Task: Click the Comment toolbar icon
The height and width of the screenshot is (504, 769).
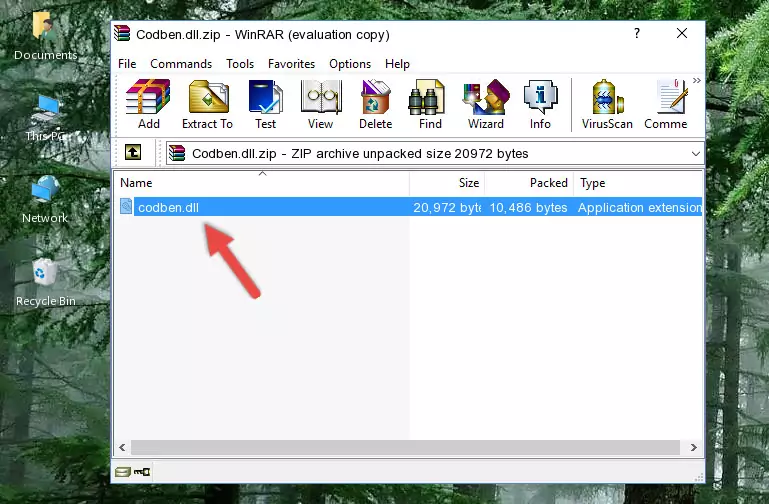Action: coord(666,104)
